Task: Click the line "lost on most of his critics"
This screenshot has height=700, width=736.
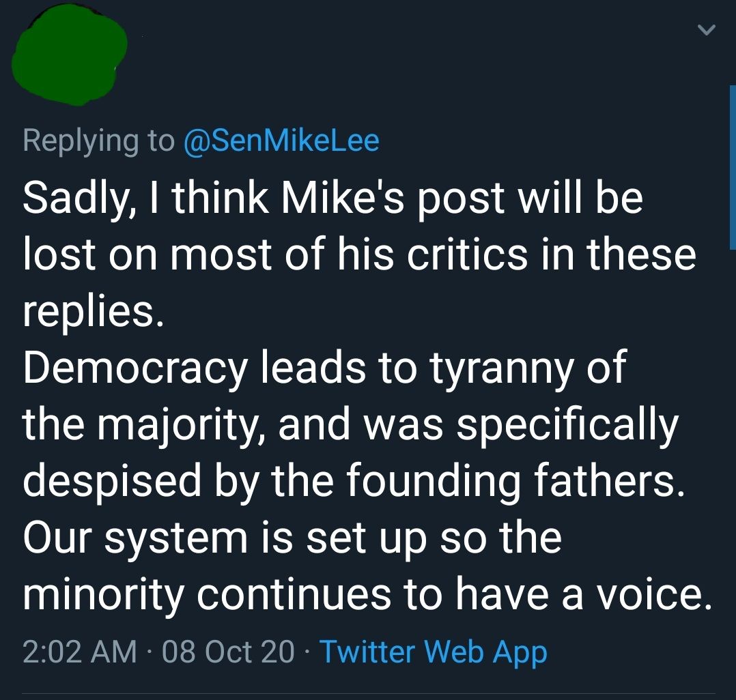Action: pos(359,254)
